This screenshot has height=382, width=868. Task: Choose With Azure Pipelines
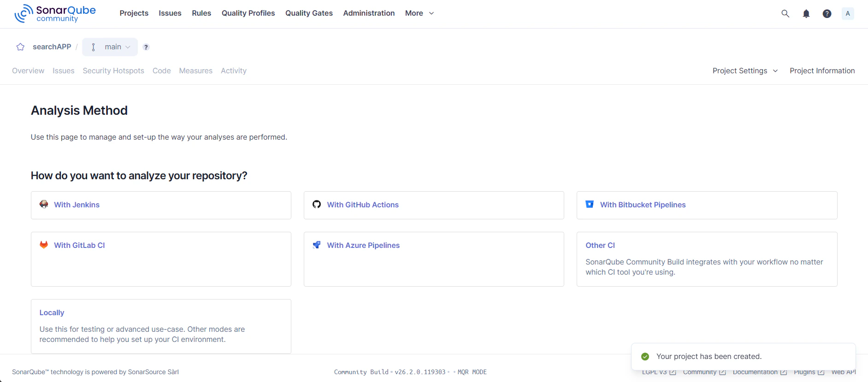(434, 259)
